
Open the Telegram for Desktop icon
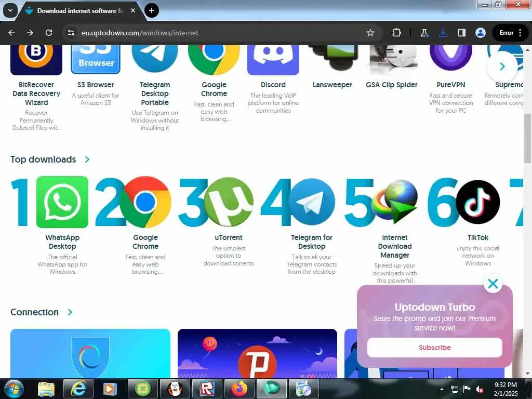(312, 202)
